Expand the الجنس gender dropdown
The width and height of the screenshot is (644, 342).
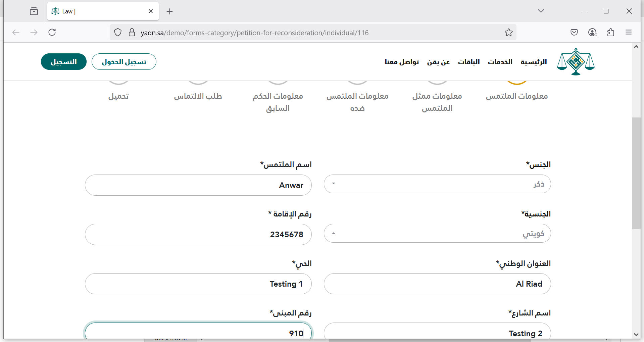click(x=437, y=184)
